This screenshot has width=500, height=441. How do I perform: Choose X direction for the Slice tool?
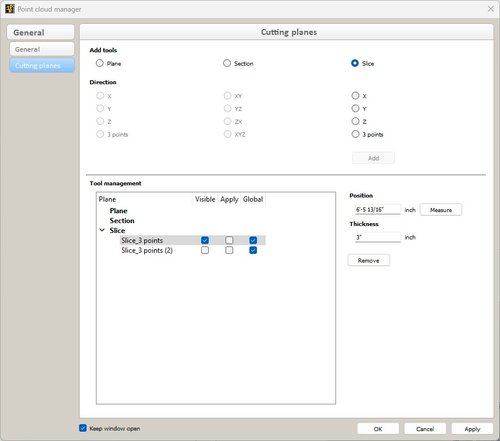355,96
